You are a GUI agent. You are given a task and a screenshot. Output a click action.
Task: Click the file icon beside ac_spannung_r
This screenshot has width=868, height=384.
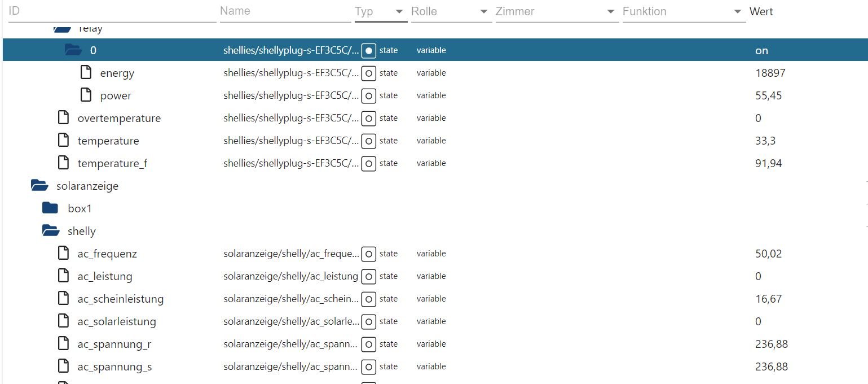tap(64, 344)
